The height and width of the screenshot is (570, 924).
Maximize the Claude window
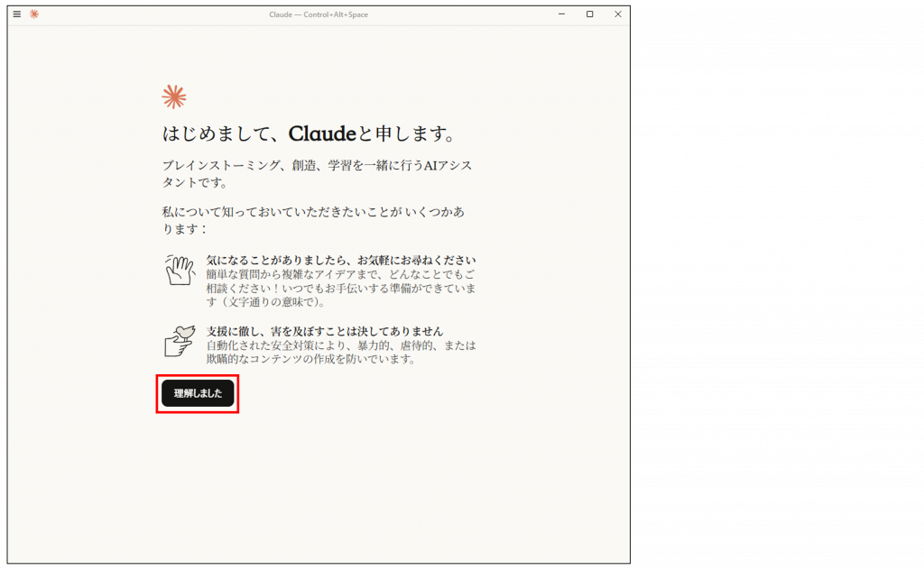589,14
